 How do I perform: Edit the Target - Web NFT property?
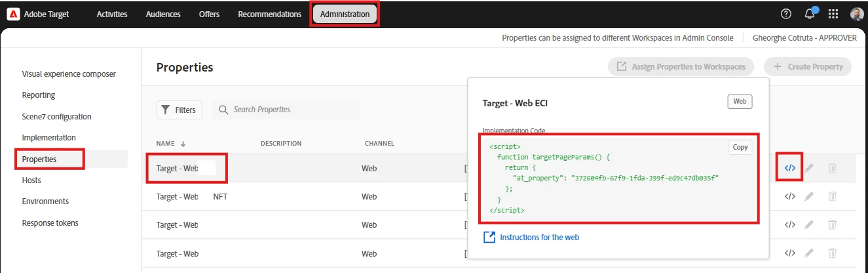[x=810, y=196]
